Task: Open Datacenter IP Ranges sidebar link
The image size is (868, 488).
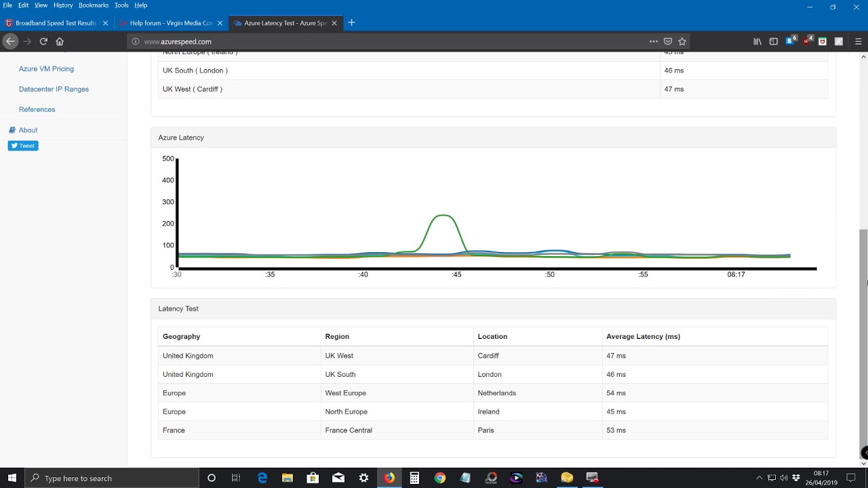Action: click(54, 89)
